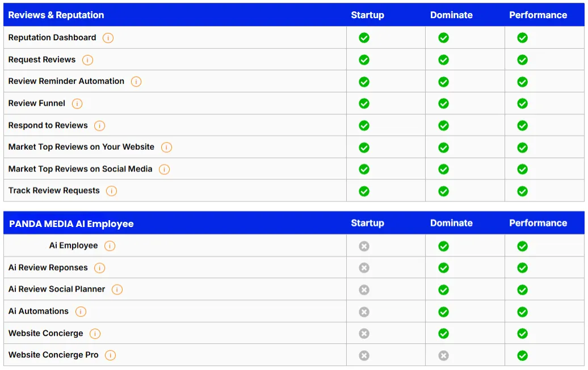Open info icon next to Reputation Dashboard
This screenshot has height=370, width=588.
(x=108, y=38)
